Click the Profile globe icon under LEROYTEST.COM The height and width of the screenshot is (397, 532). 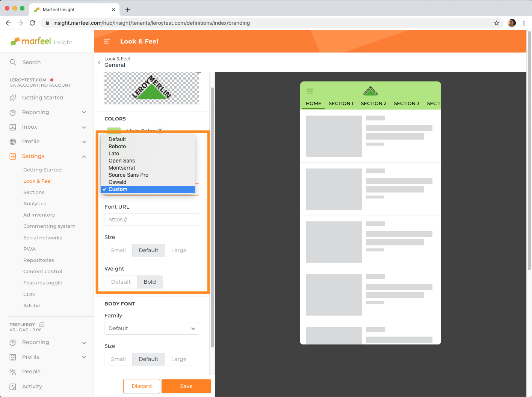coord(13,141)
